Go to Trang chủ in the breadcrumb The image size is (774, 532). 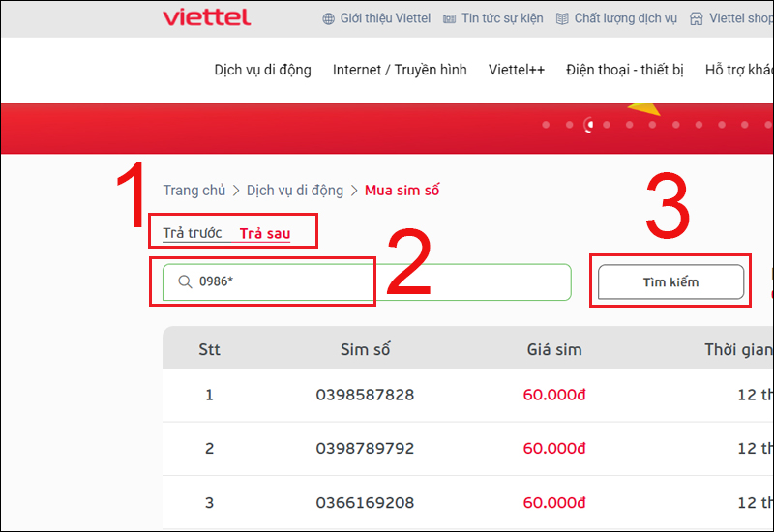pyautogui.click(x=193, y=191)
